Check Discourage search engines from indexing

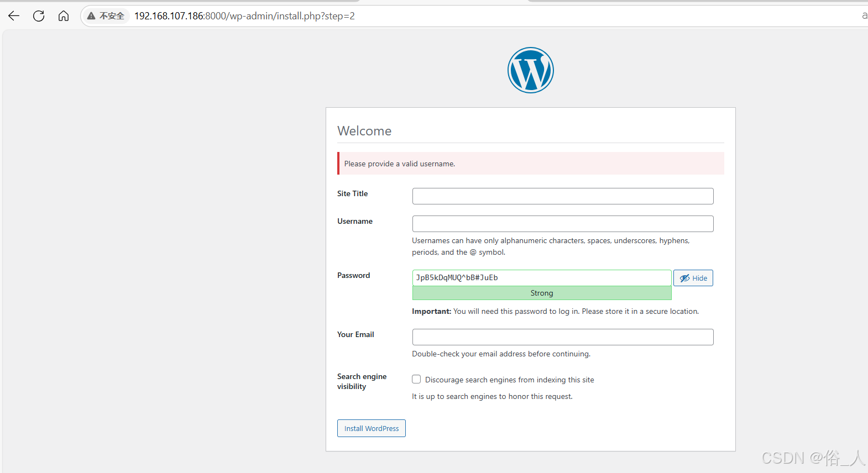(416, 379)
